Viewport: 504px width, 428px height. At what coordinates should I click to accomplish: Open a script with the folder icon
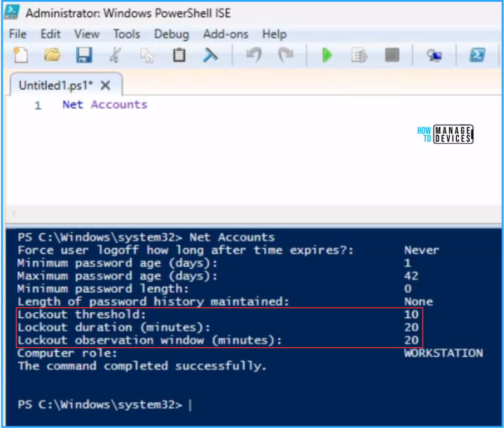[52, 55]
